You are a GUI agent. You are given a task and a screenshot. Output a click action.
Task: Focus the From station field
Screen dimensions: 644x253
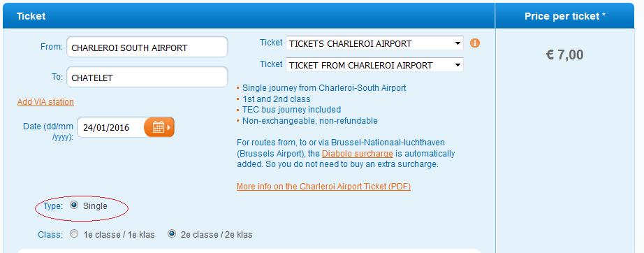click(147, 48)
